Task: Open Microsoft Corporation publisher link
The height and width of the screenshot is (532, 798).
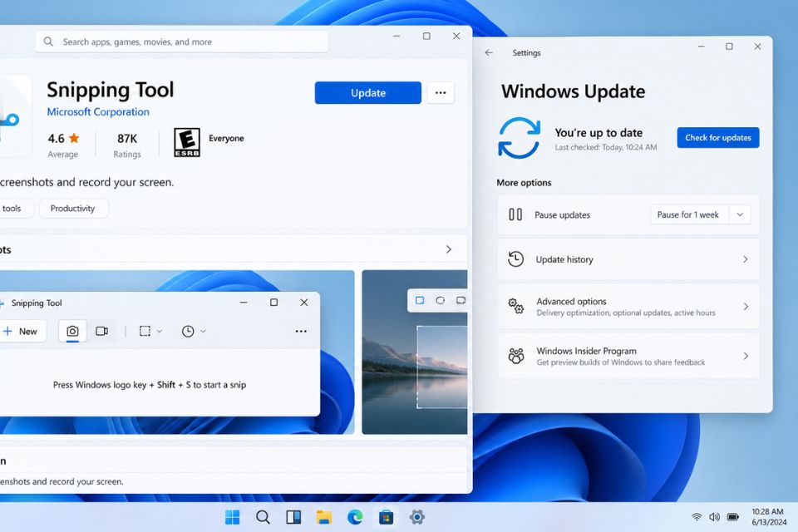Action: pos(98,112)
